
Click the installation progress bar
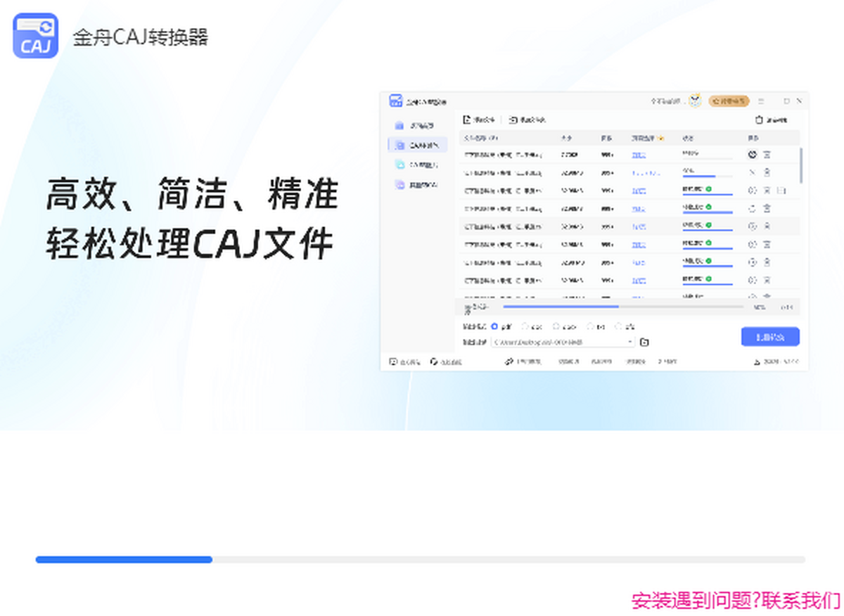421,560
